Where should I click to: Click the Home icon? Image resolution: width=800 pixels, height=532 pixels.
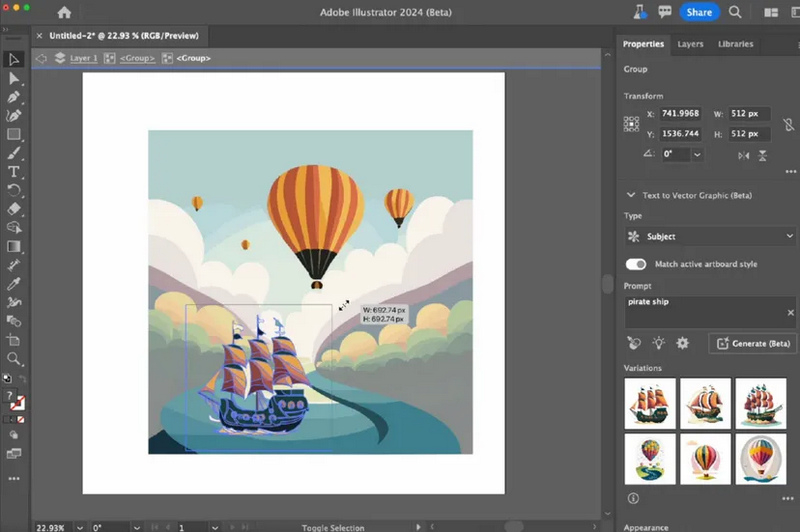tap(64, 13)
